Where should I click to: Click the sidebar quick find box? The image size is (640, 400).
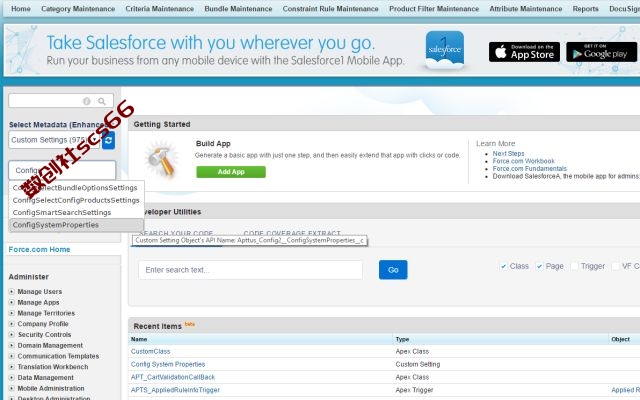(x=61, y=101)
